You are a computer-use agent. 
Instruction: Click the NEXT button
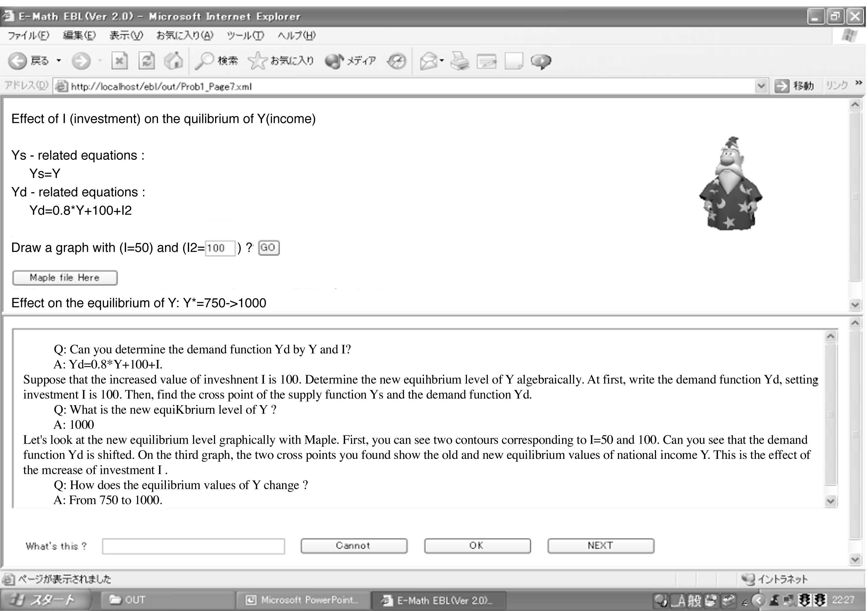click(x=601, y=546)
